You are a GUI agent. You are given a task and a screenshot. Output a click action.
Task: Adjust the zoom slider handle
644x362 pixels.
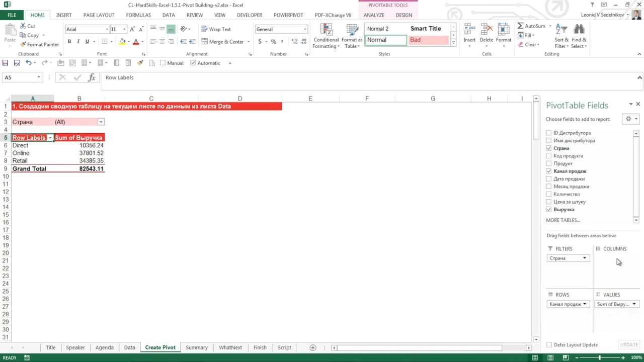599,357
